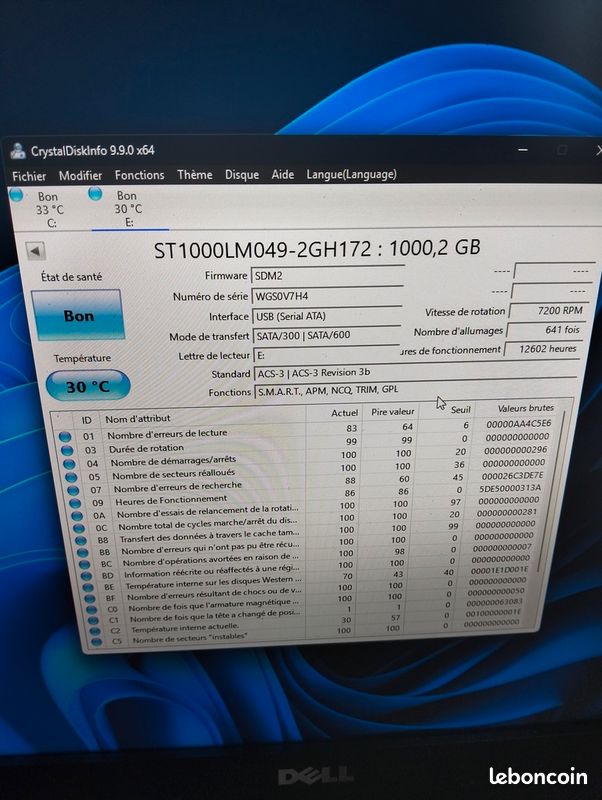Image resolution: width=602 pixels, height=800 pixels.
Task: Click the Seuil column header
Action: (x=461, y=410)
